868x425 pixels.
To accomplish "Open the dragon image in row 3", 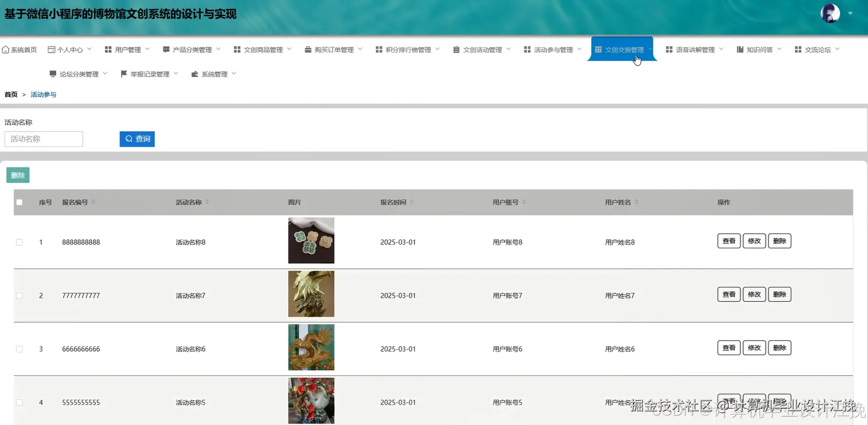I will [311, 347].
